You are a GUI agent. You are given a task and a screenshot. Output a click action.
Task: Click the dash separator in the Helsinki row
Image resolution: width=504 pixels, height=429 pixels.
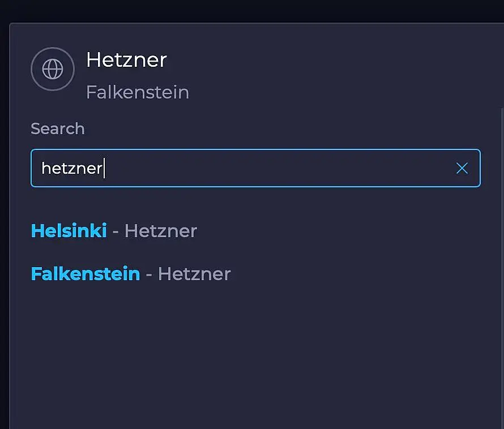116,231
